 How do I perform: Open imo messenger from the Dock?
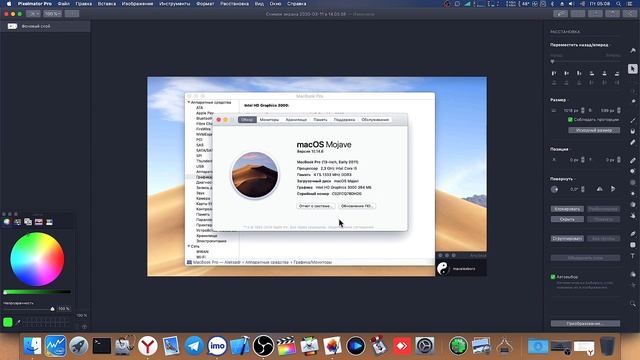(x=217, y=346)
